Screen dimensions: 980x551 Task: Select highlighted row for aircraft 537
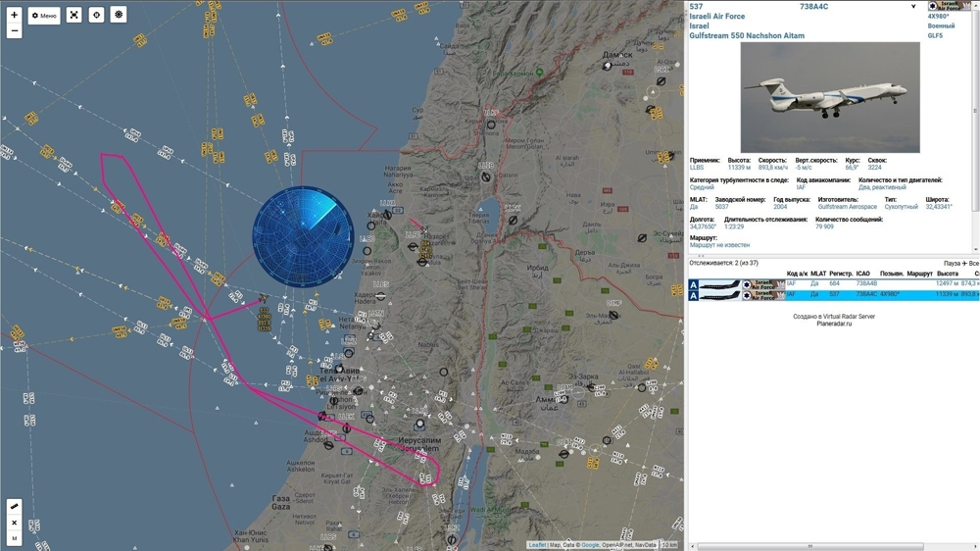coord(833,294)
